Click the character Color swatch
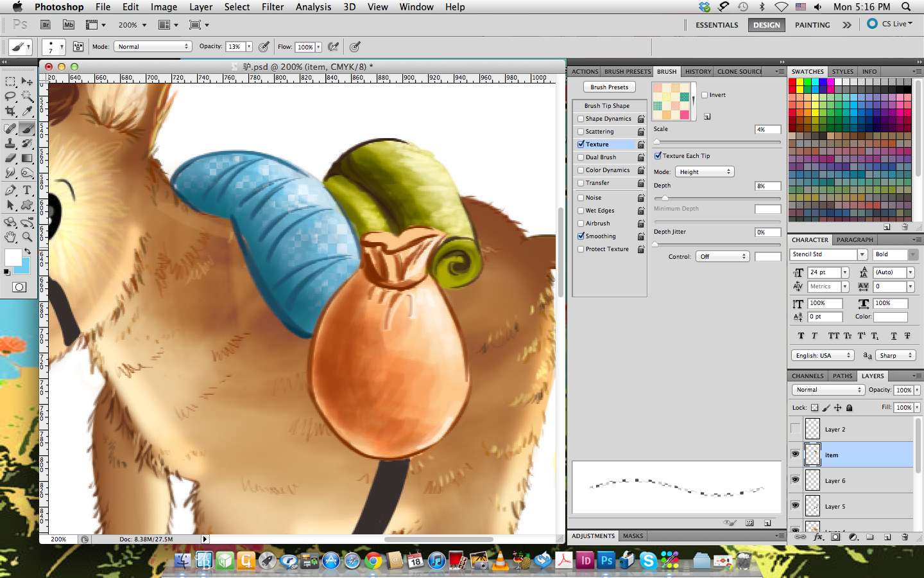The image size is (924, 578). pyautogui.click(x=891, y=317)
